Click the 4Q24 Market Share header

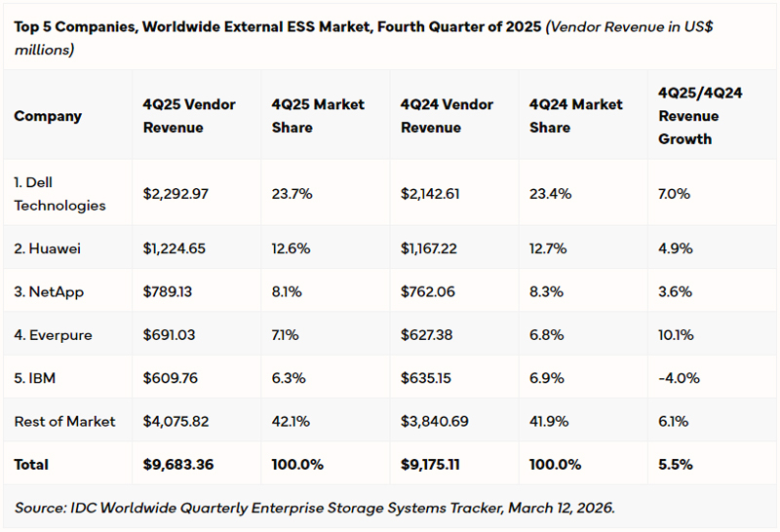click(x=575, y=116)
